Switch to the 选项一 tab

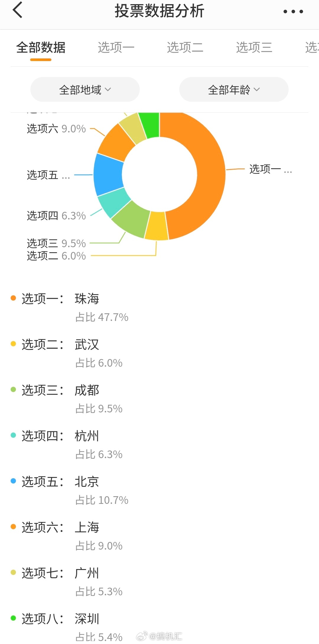pyautogui.click(x=116, y=47)
